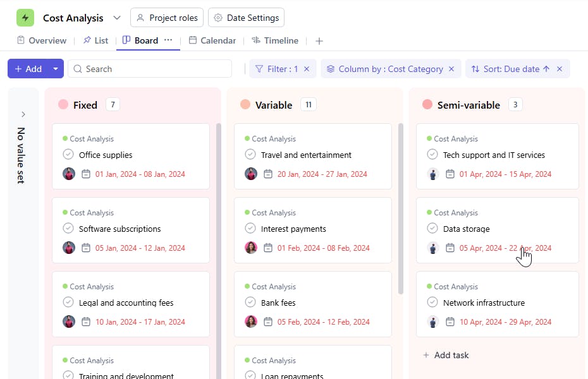Screen dimensions: 588x379
Task: Remove the Filter chip with X
Action: coord(307,69)
